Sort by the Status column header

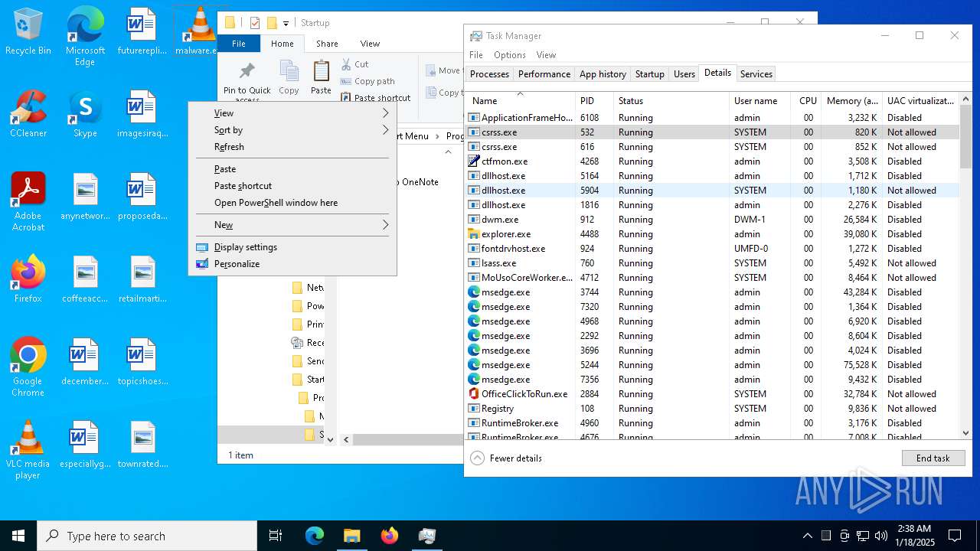(x=671, y=100)
